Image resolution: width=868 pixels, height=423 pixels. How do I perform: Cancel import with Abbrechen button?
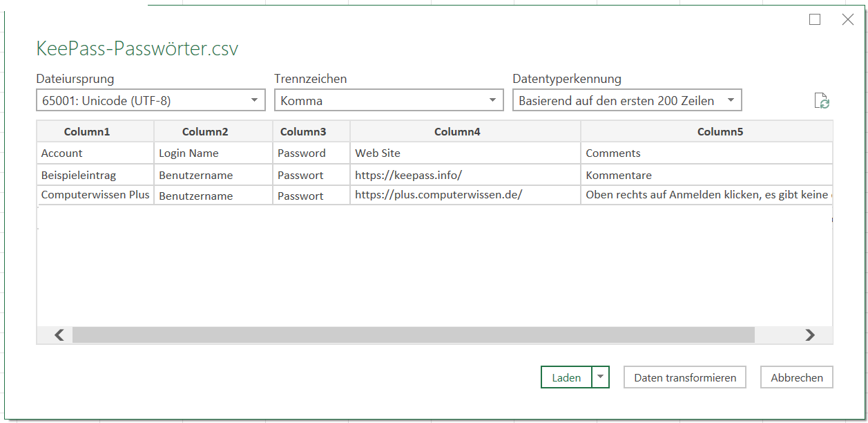[797, 377]
